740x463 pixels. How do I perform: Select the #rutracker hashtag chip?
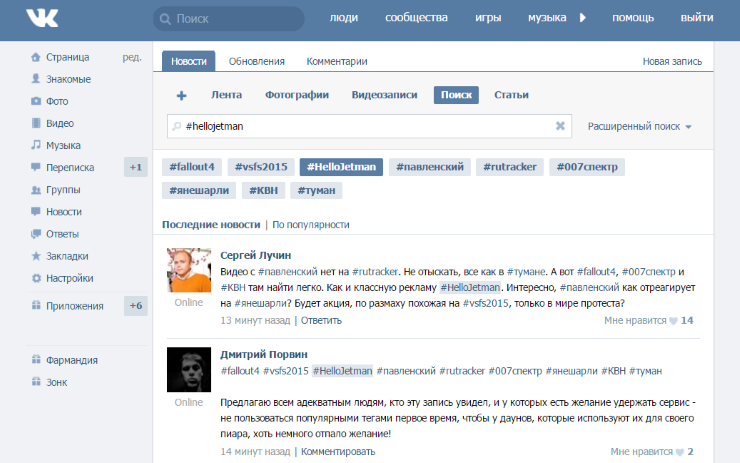[x=510, y=167]
